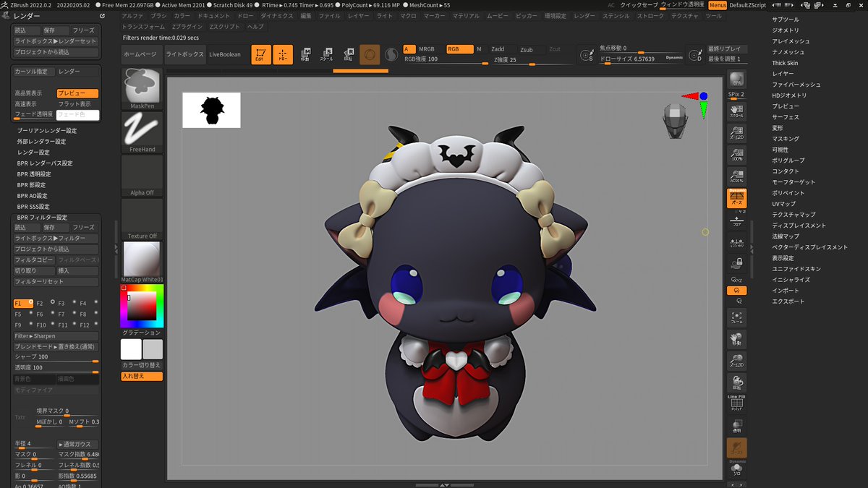868x488 pixels.
Task: Click the AC50% half-size icon
Action: pos(736,176)
